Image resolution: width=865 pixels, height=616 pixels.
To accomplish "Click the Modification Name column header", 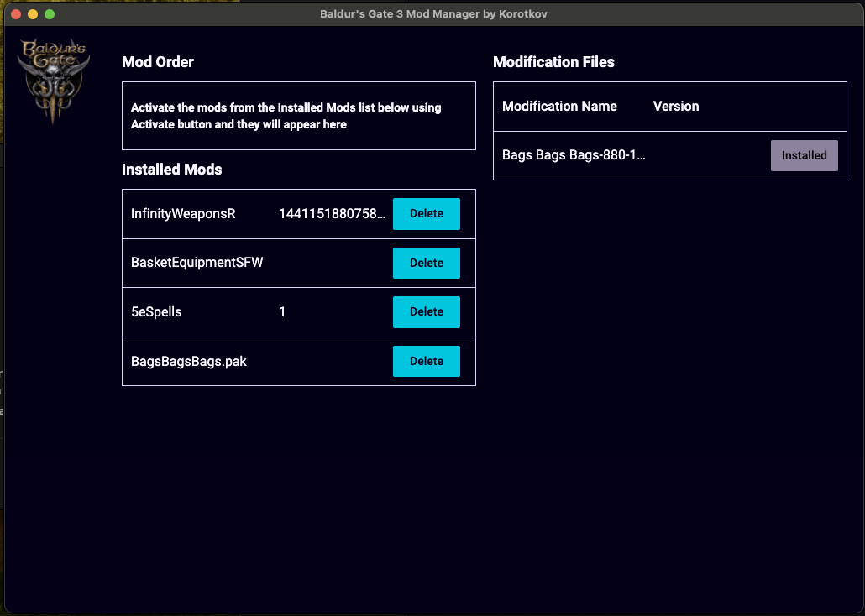I will (x=559, y=107).
